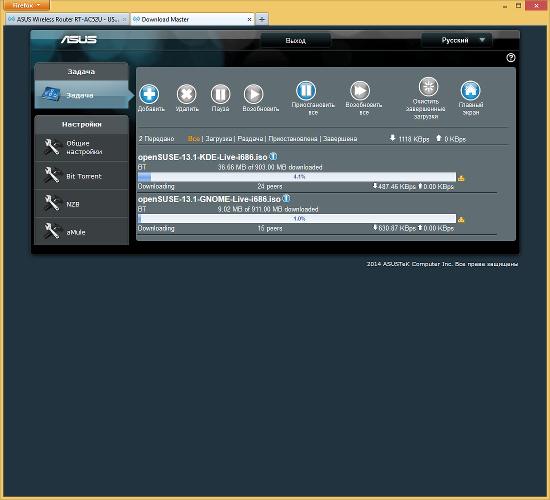Open aMule settings
The width and height of the screenshot is (550, 500).
coord(81,232)
